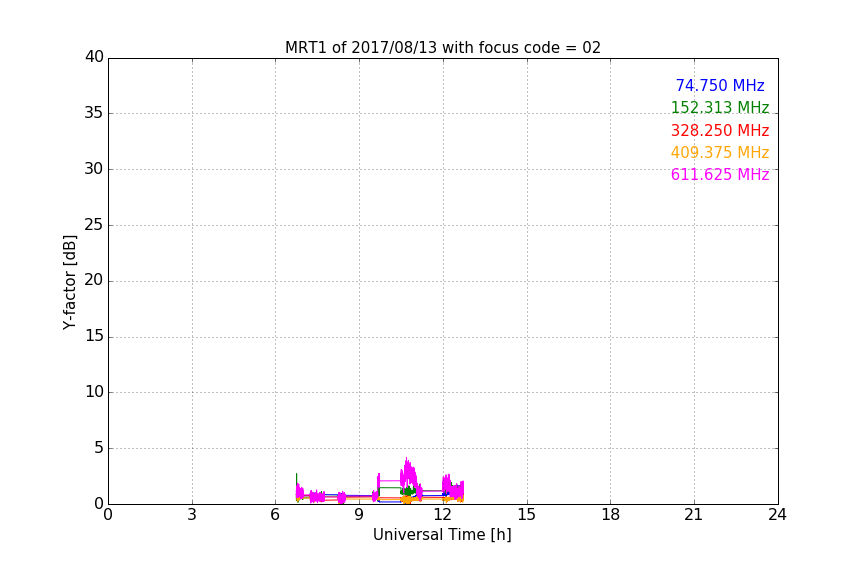Select the 328.250 MHz legend label

[x=720, y=130]
